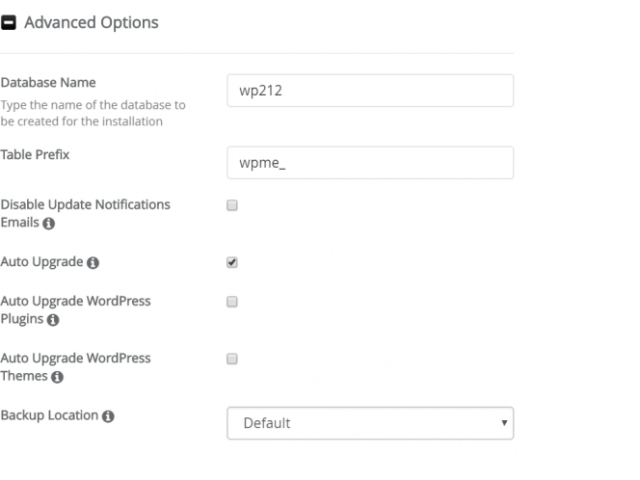Uncheck the Auto Upgrade checkbox
Screen dimensions: 640x480
coord(232,262)
